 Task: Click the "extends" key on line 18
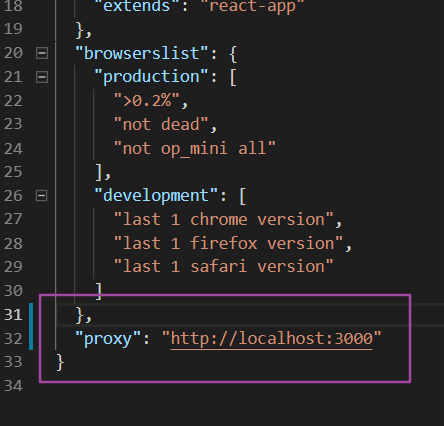point(137,7)
